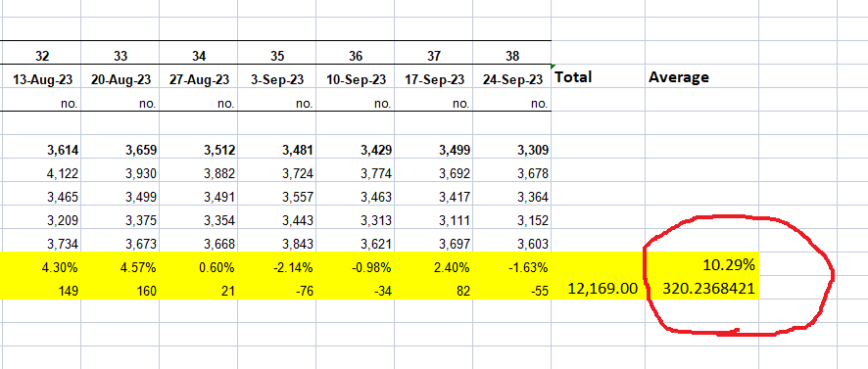Select the week 33 header cell
This screenshot has width=868, height=369.
pyautogui.click(x=121, y=53)
